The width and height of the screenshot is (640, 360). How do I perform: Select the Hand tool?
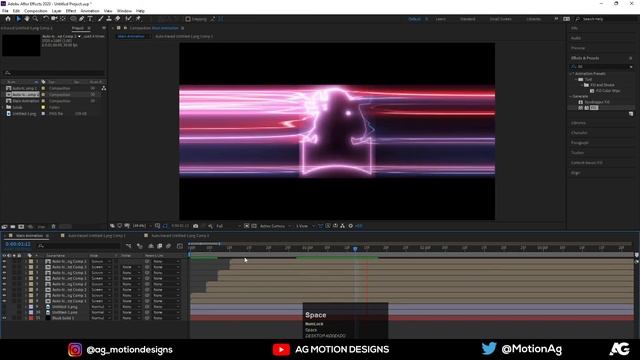[x=27, y=19]
